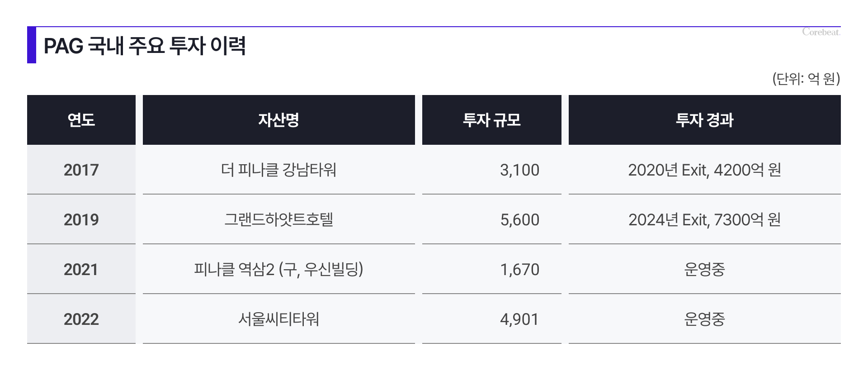The height and width of the screenshot is (371, 868).
Task: Select the 5,600 investment amount
Action: tap(519, 220)
